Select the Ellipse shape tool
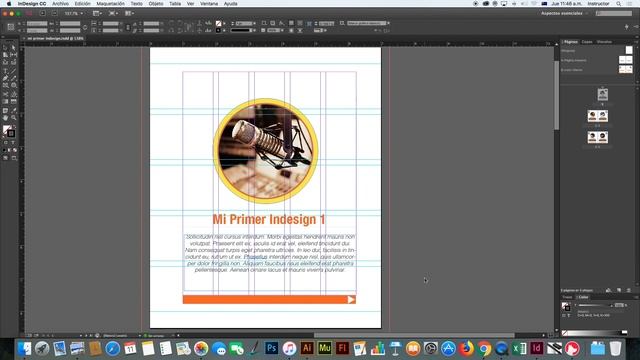This screenshot has height=360, width=640. (13, 85)
